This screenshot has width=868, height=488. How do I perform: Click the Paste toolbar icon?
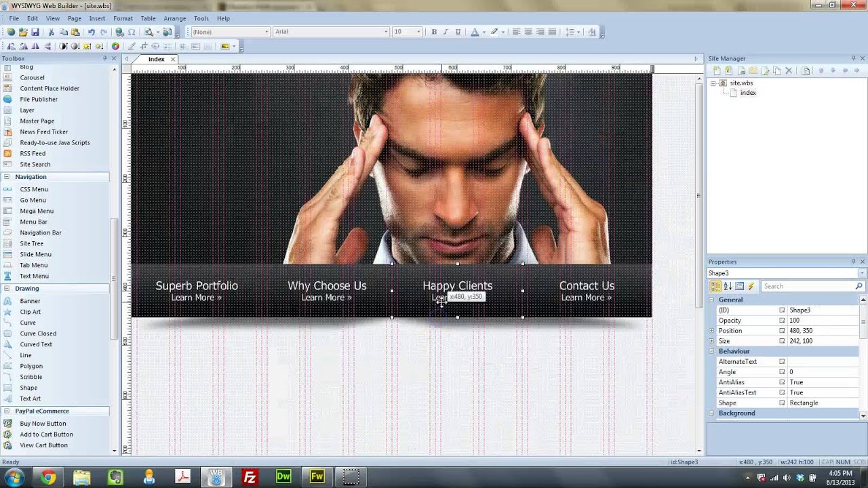[x=75, y=32]
